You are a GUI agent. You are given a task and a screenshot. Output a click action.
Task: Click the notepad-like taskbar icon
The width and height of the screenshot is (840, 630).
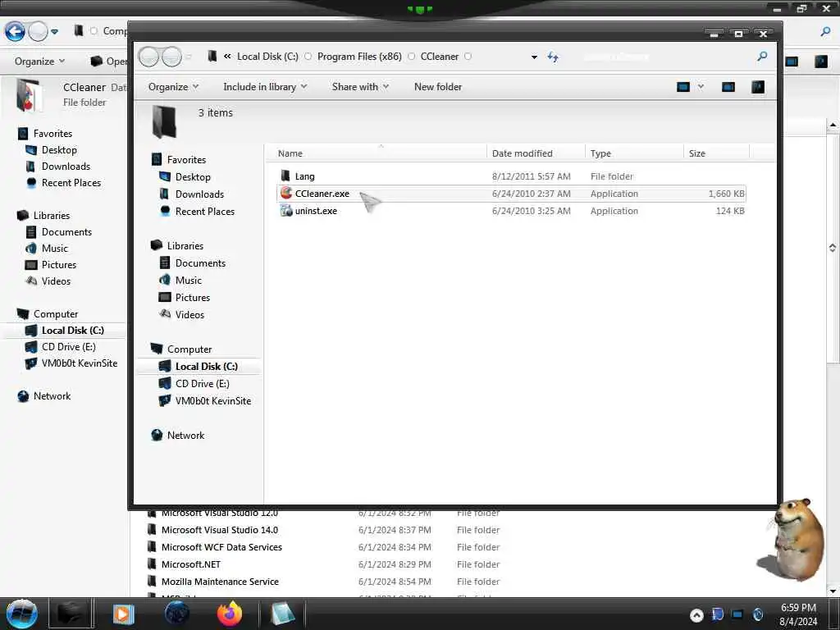(x=282, y=614)
